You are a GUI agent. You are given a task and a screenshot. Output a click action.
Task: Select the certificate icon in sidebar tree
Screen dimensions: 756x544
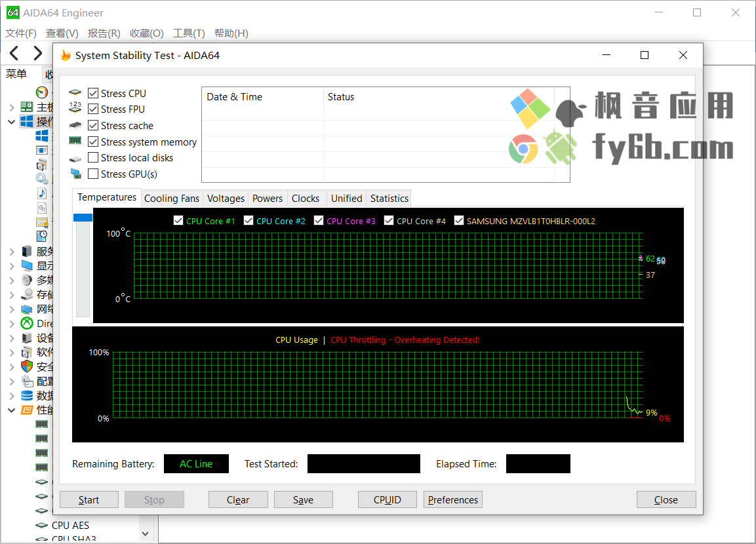pos(42,222)
